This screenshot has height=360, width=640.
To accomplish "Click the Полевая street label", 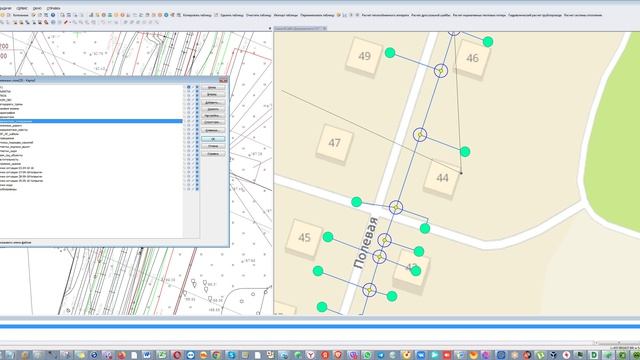I will click(365, 243).
